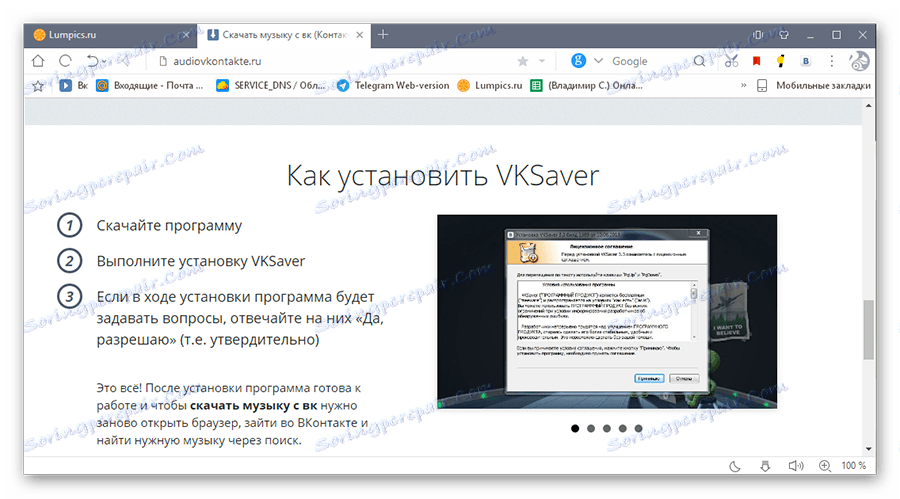This screenshot has height=499, width=900.
Task: Open the scissors screenshot tool
Action: 731,61
